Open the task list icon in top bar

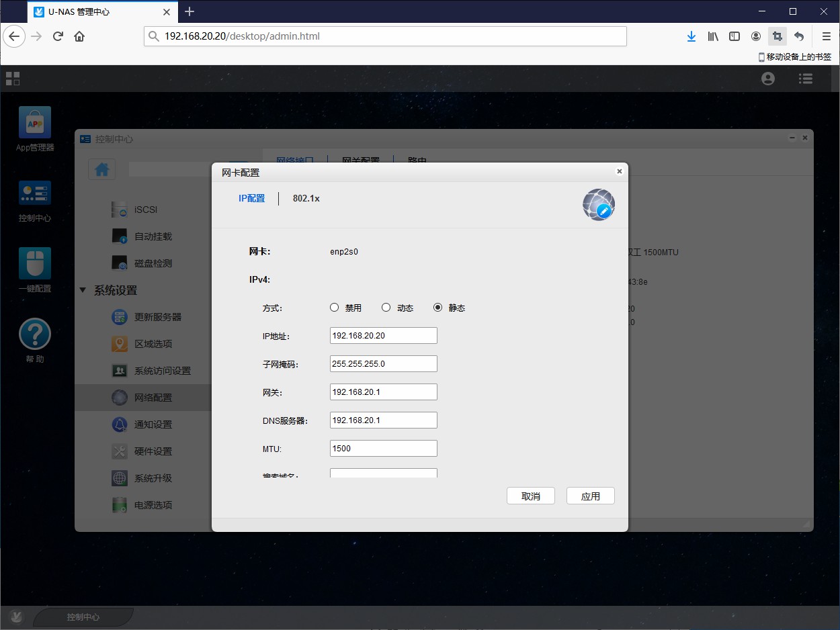[806, 79]
